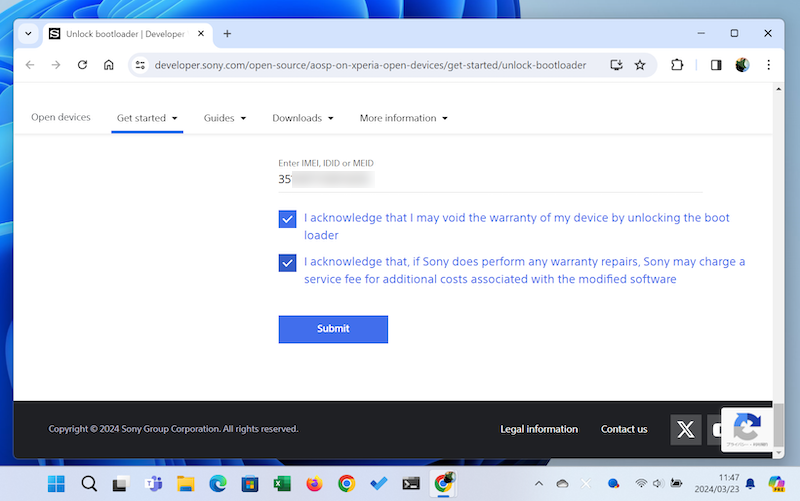The height and width of the screenshot is (501, 800).
Task: Open the Chrome side panel icon
Action: tap(716, 65)
